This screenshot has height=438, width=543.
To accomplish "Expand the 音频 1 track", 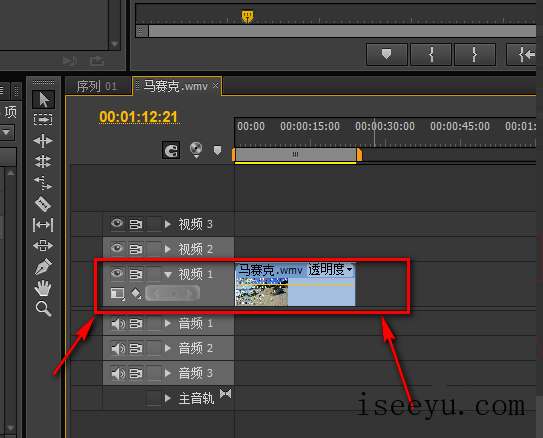I will point(168,324).
